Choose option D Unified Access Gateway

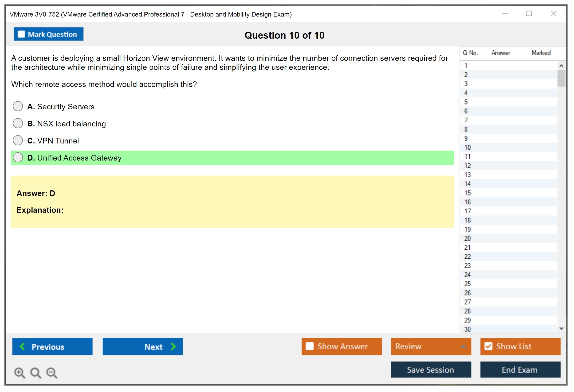tap(18, 157)
